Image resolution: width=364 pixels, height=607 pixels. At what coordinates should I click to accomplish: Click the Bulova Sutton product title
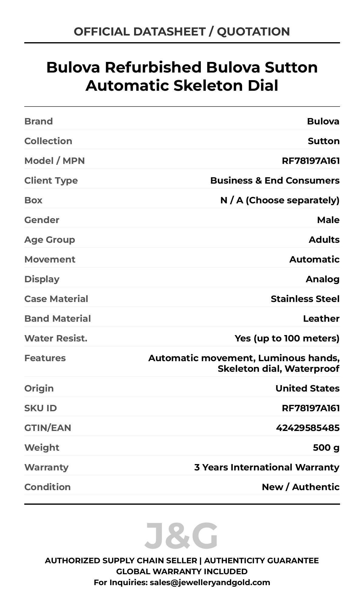tap(182, 76)
